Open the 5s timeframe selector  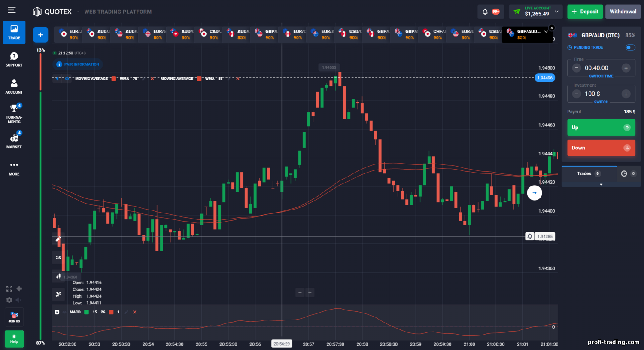58,257
